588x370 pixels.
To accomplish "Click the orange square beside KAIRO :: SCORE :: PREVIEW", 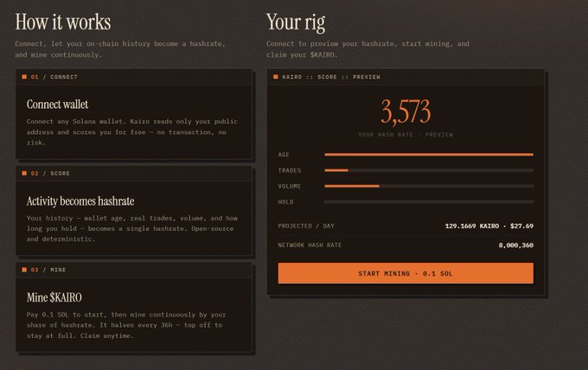I will click(x=276, y=77).
